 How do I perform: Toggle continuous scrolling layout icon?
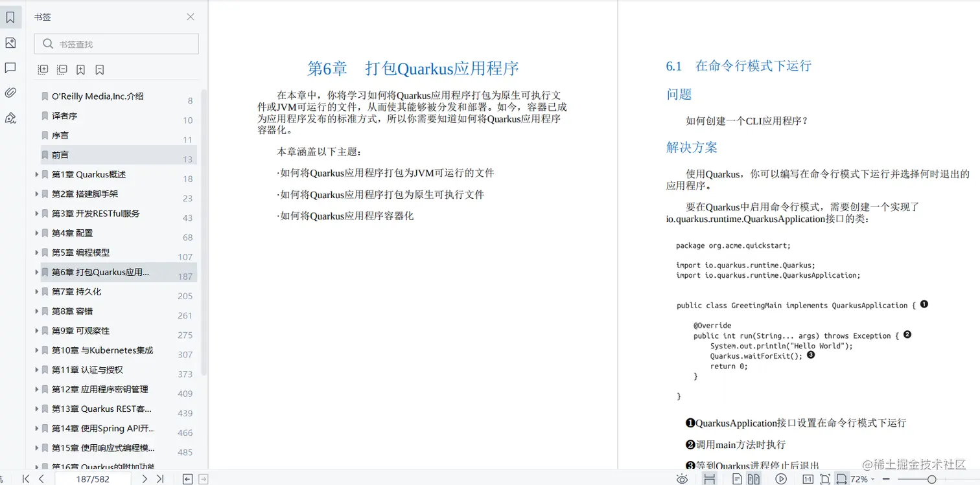(710, 479)
